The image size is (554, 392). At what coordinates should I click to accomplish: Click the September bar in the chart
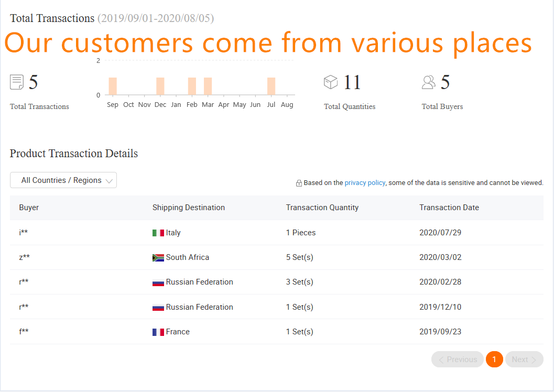tap(113, 86)
